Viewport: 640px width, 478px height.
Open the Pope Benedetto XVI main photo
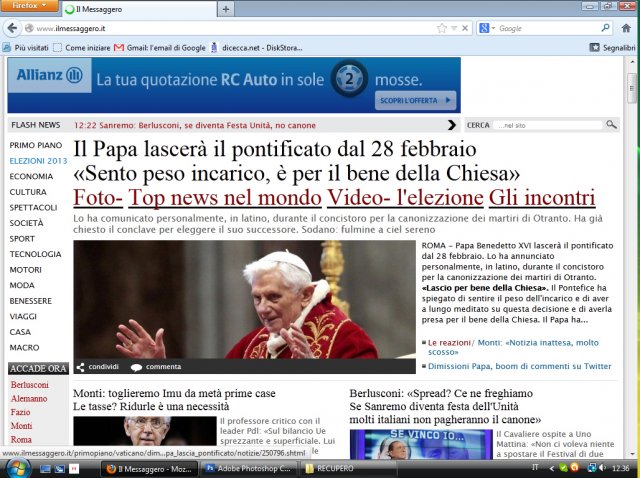coord(244,300)
